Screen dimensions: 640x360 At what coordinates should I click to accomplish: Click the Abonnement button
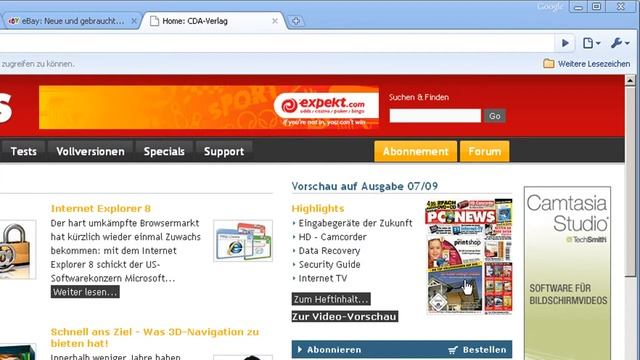click(416, 151)
